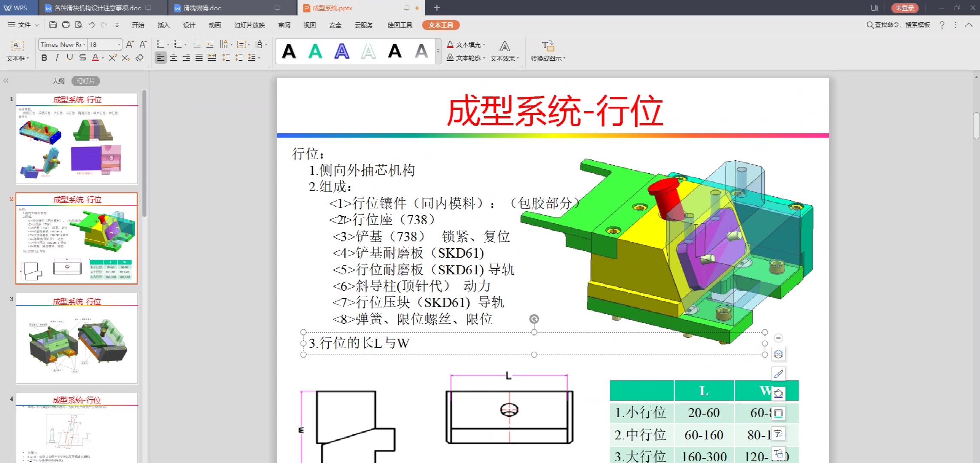The image size is (980, 463).
Task: Open the 幻灯片放映 ribbon tab
Action: tap(248, 25)
